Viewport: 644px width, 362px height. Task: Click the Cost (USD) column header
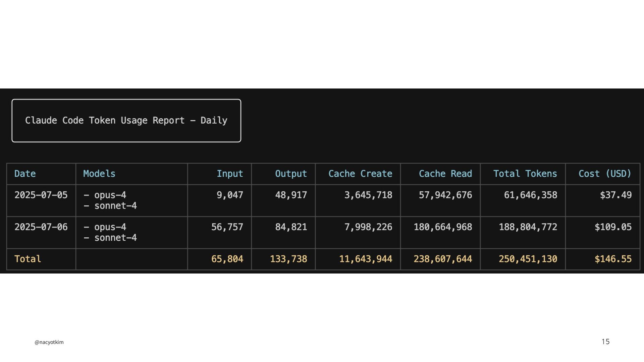coord(605,174)
